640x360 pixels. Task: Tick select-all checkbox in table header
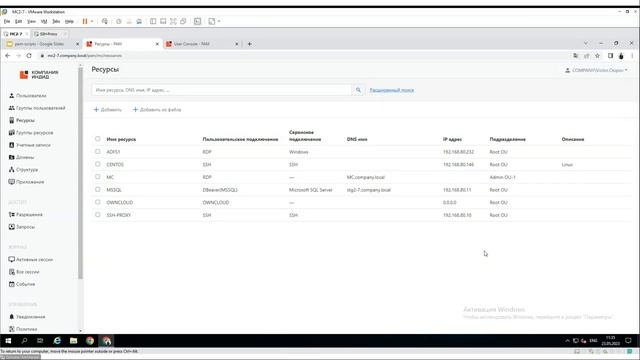coord(98,139)
